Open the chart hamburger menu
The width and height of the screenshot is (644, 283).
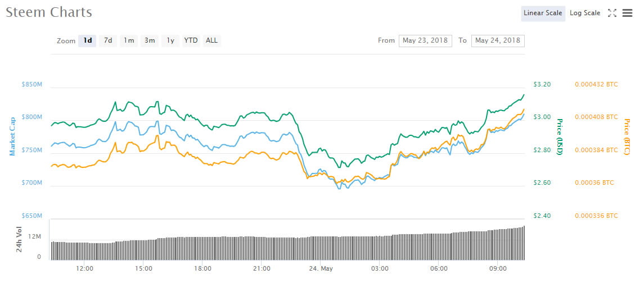[x=627, y=13]
